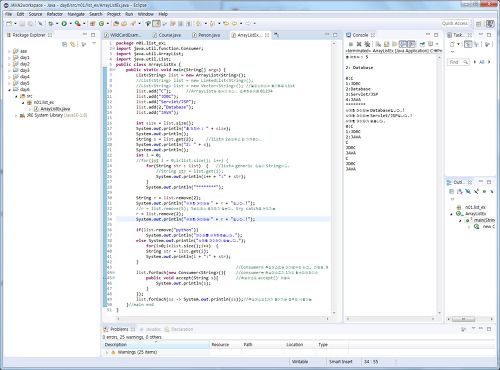The width and height of the screenshot is (500, 370).
Task: Click Collapse All in Package Explorer
Action: point(64,44)
